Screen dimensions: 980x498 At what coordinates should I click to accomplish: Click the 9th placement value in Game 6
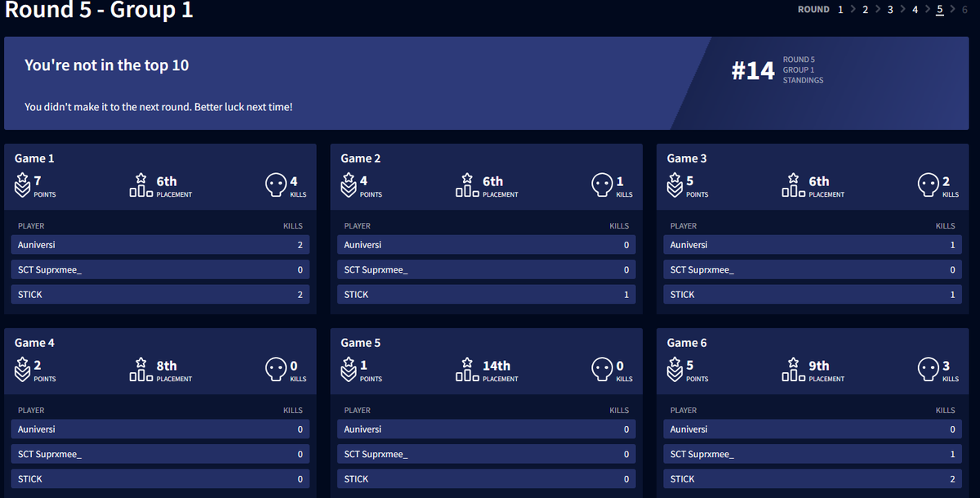point(819,366)
